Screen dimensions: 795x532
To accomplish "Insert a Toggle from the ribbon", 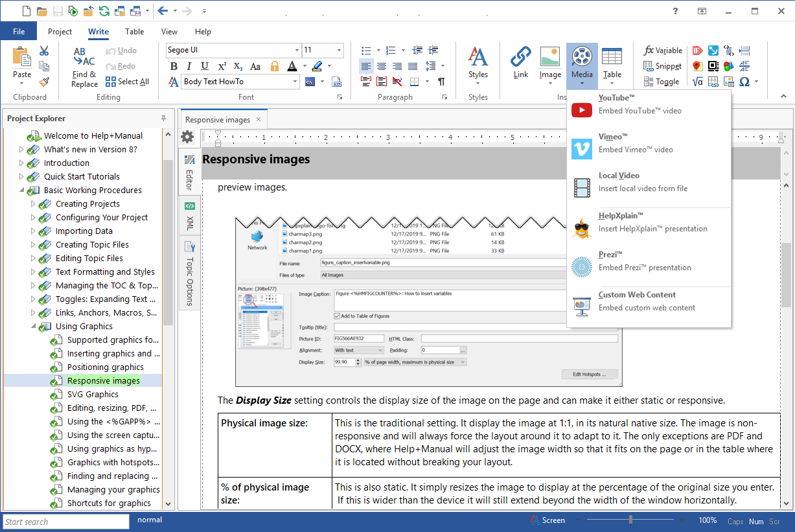I will [x=662, y=82].
